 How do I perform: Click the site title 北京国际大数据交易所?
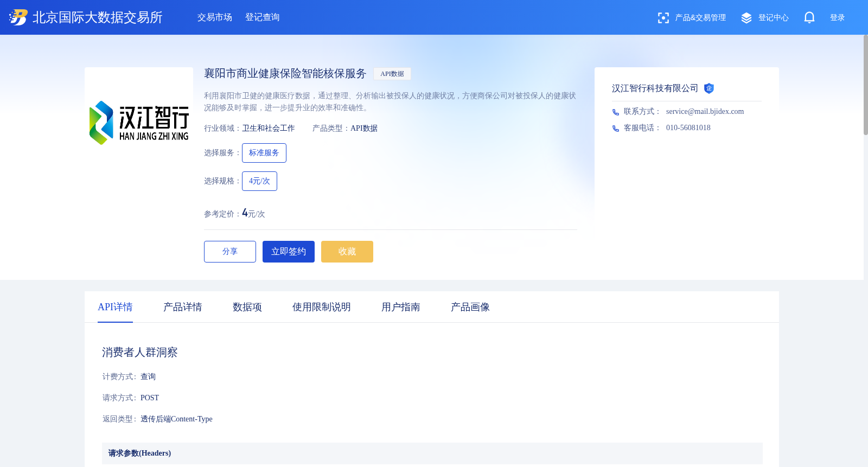point(98,17)
